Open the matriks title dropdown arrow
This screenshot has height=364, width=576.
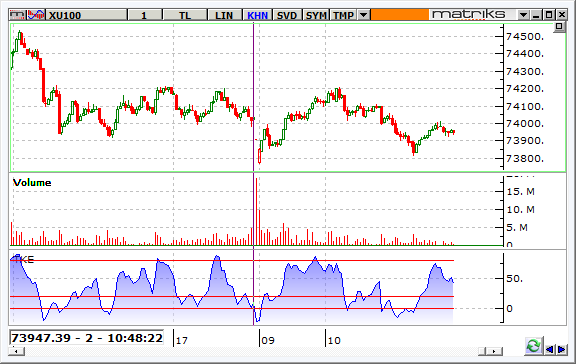click(523, 15)
